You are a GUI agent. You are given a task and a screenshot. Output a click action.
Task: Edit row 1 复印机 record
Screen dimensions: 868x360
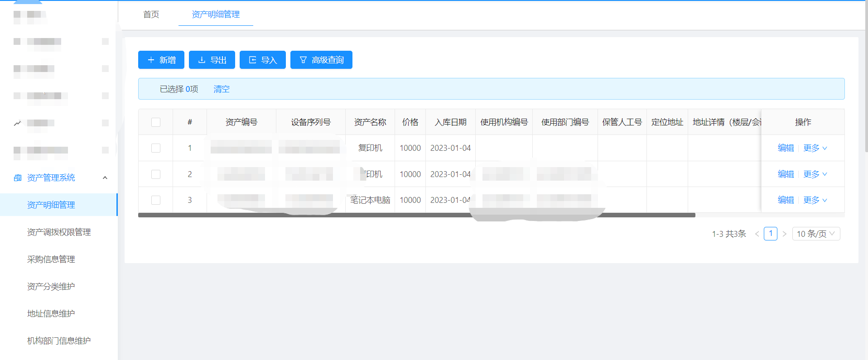786,148
